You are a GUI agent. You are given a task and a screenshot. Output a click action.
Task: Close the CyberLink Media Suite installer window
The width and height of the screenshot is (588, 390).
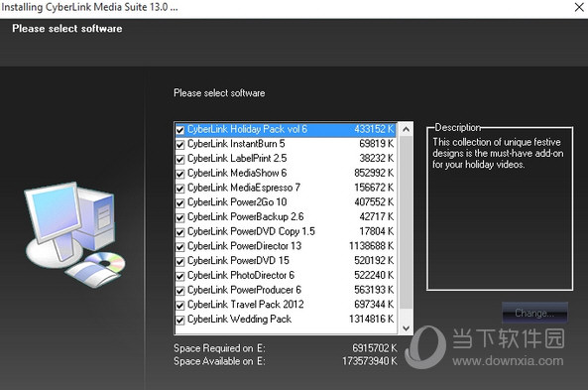tap(579, 7)
